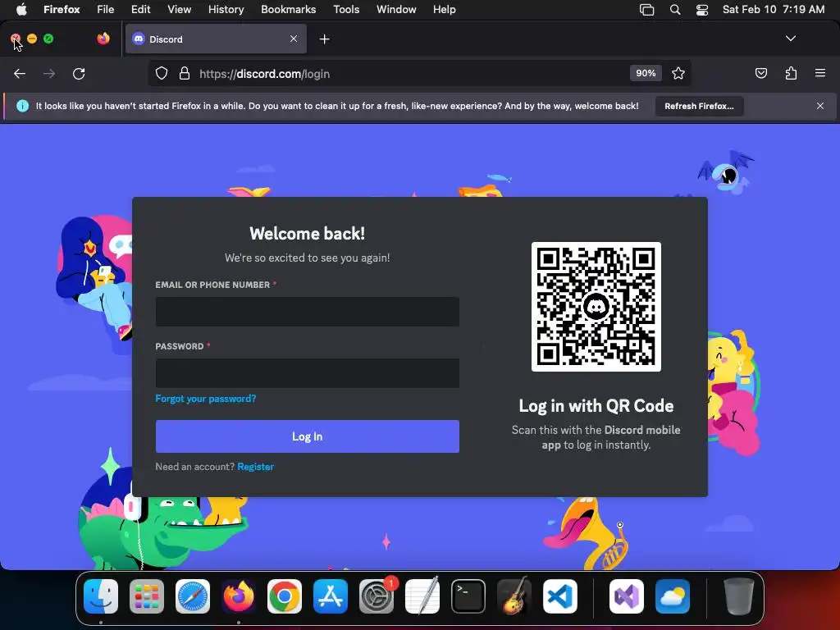Click the notification bar info icon
Viewport: 840px width, 630px height.
[x=22, y=106]
